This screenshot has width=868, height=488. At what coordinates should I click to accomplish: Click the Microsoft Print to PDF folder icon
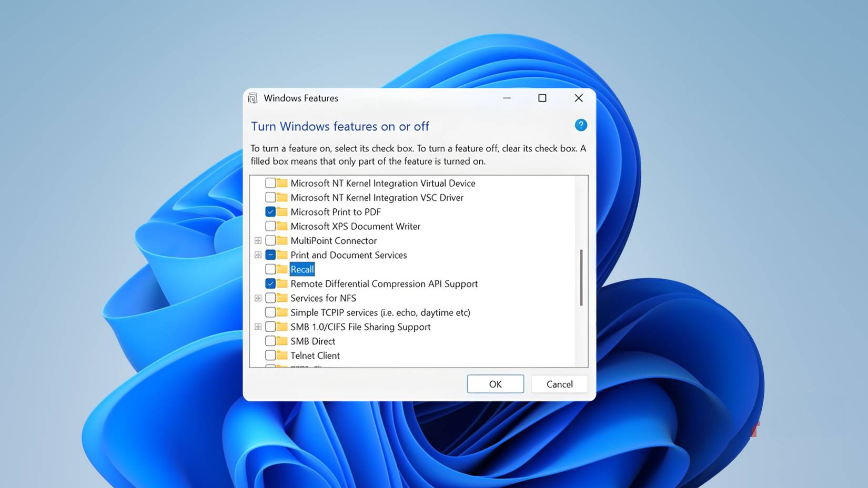coord(282,212)
